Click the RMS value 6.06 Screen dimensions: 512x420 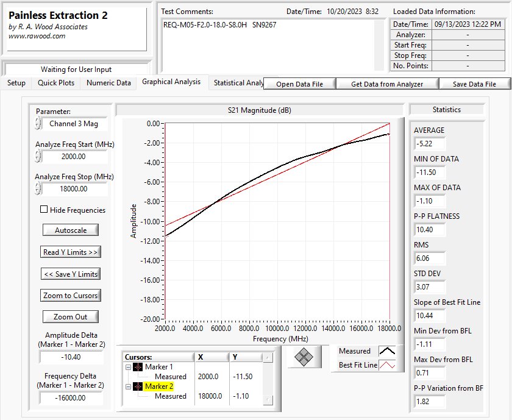[x=429, y=258]
